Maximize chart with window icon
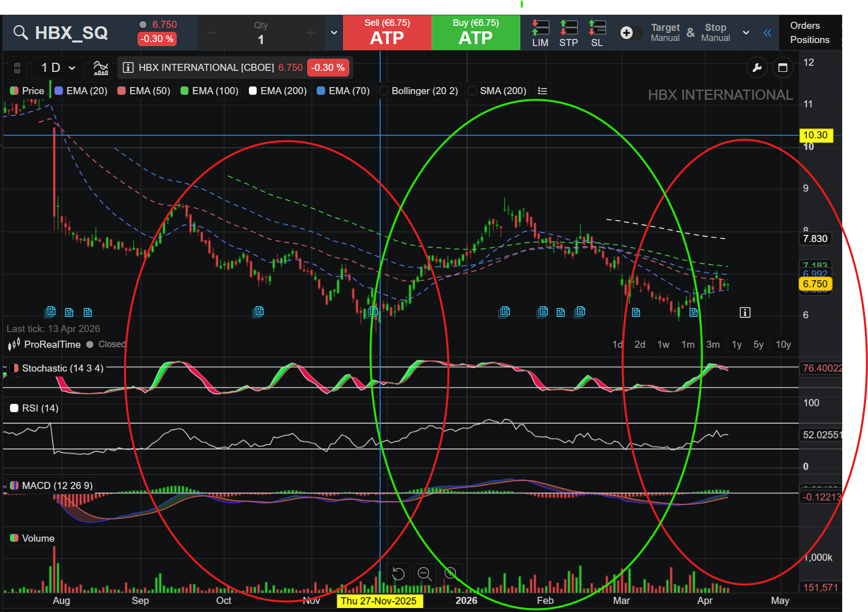 tap(782, 67)
